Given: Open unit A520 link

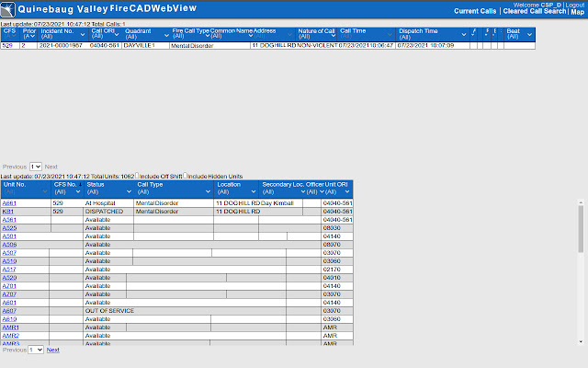Looking at the screenshot, I should point(9,278).
